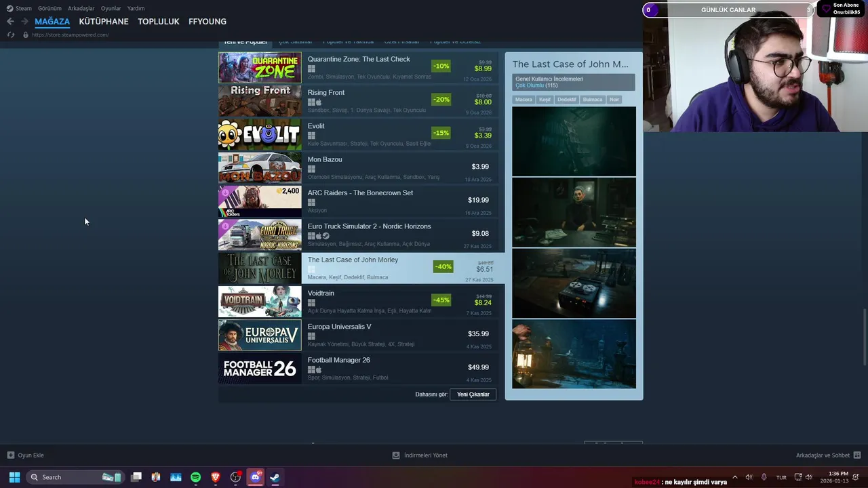Open the Görünüm menu
Screen dimensions: 868x488
(x=50, y=8)
